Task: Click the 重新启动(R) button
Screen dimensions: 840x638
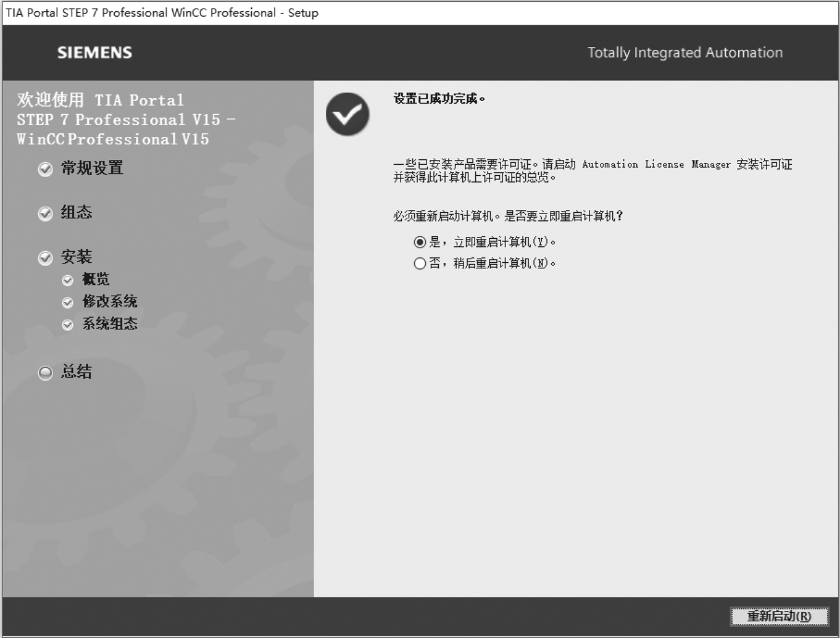Action: [780, 616]
